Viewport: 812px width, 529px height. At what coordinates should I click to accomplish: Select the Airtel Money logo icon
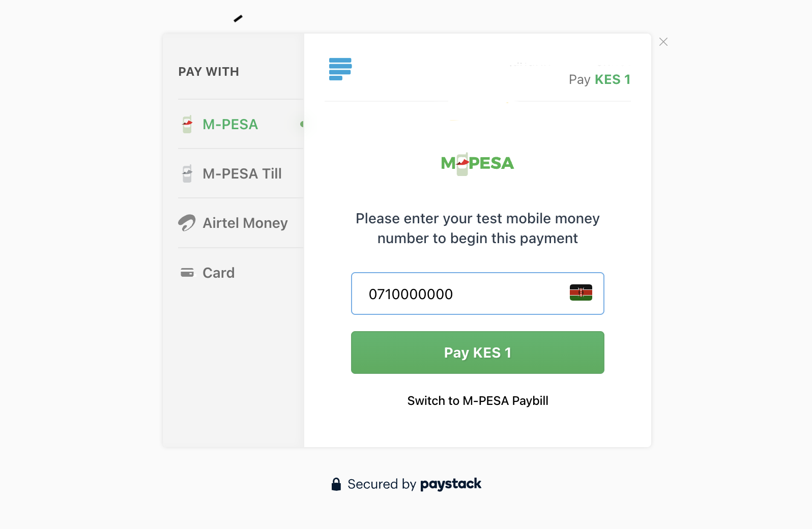click(187, 223)
